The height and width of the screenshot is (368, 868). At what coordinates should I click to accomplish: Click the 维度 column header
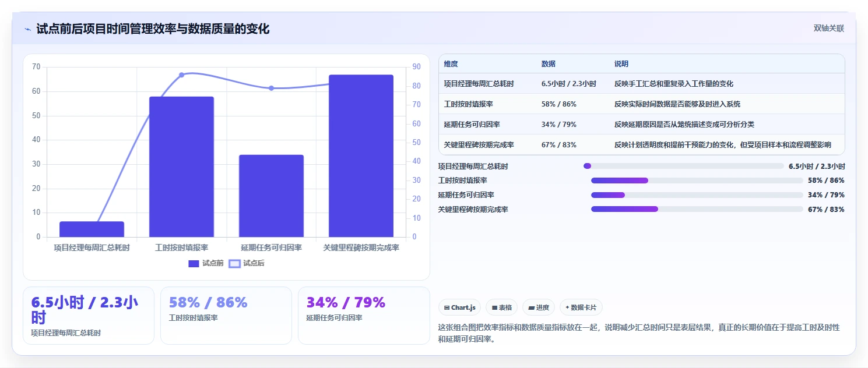pos(451,64)
